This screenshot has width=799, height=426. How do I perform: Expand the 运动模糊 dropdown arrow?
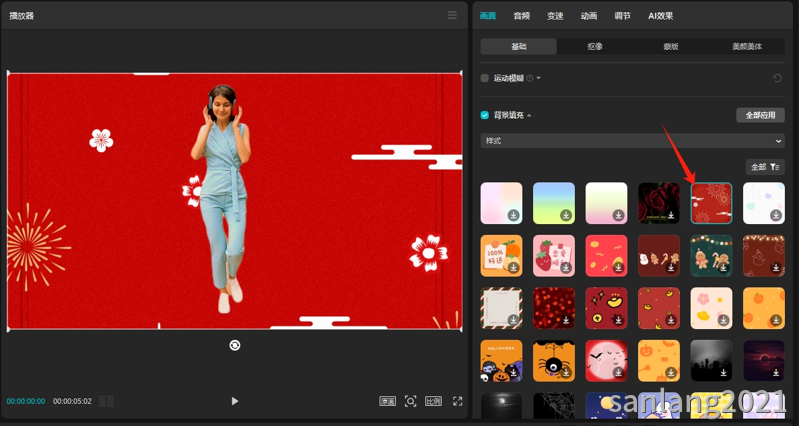(x=539, y=78)
